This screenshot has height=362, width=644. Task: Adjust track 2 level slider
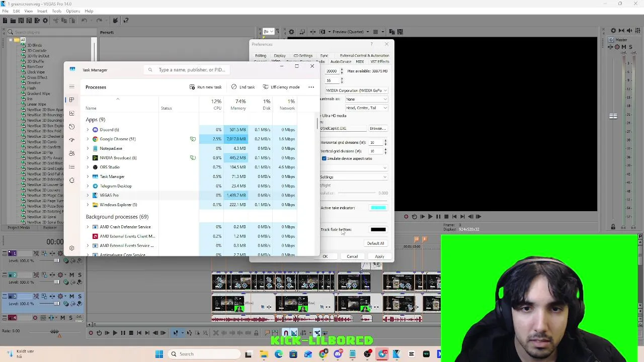coord(56,282)
